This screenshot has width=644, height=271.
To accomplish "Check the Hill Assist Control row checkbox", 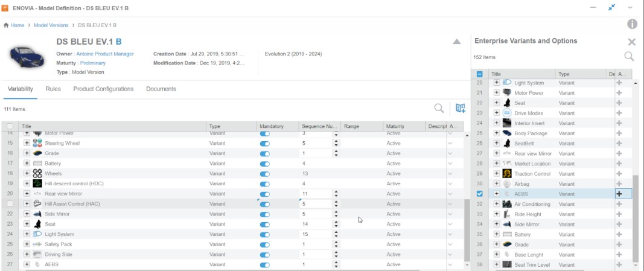I will pos(10,203).
